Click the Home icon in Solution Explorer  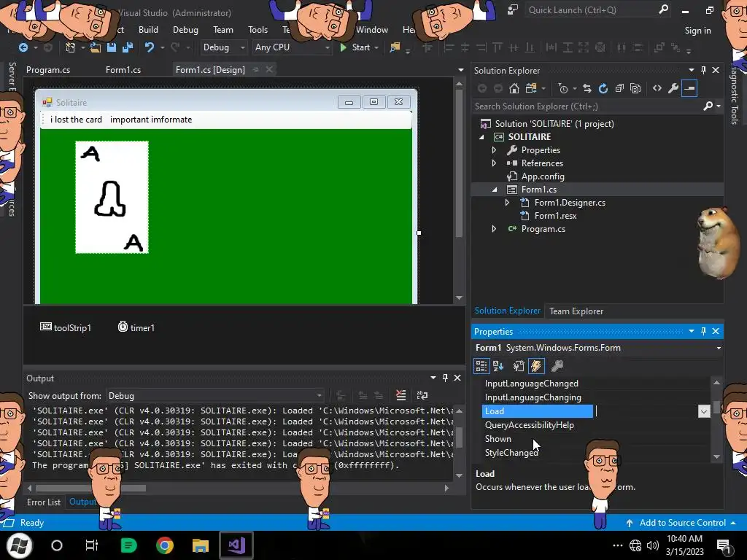514,88
